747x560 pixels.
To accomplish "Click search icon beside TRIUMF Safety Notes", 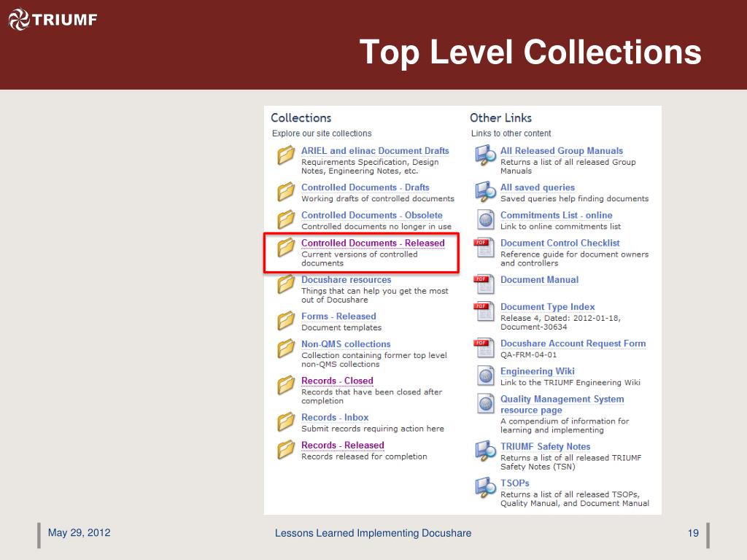I will (485, 451).
